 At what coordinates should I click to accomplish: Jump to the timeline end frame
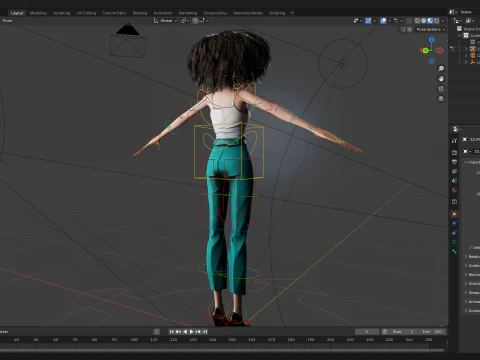tap(205, 332)
